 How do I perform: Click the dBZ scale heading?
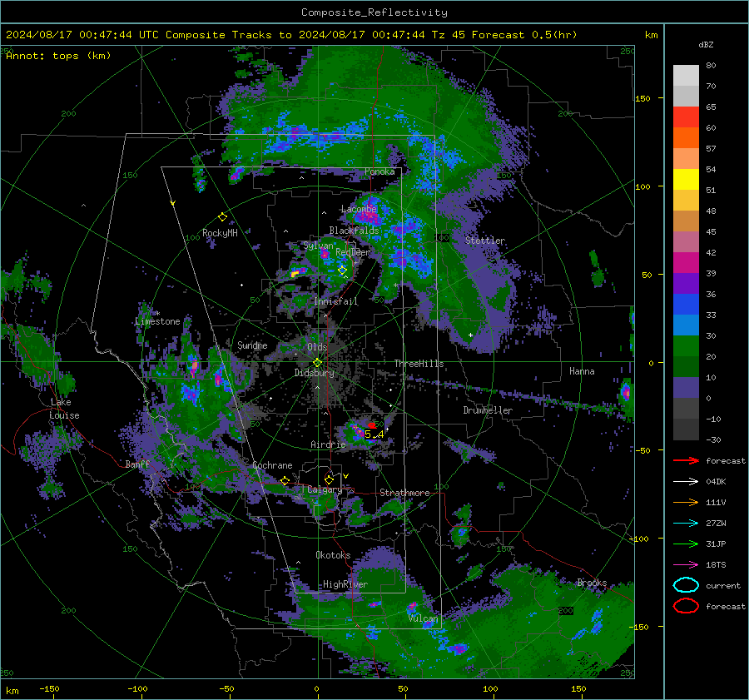[x=706, y=44]
